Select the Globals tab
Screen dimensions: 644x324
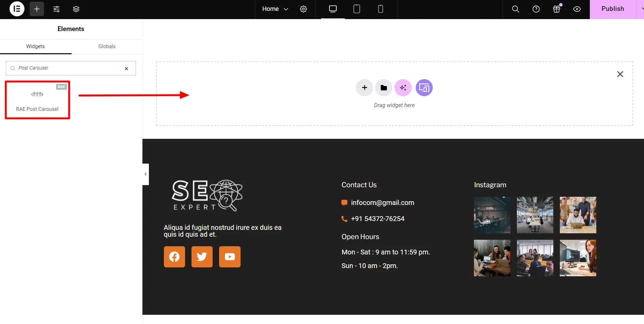click(107, 46)
